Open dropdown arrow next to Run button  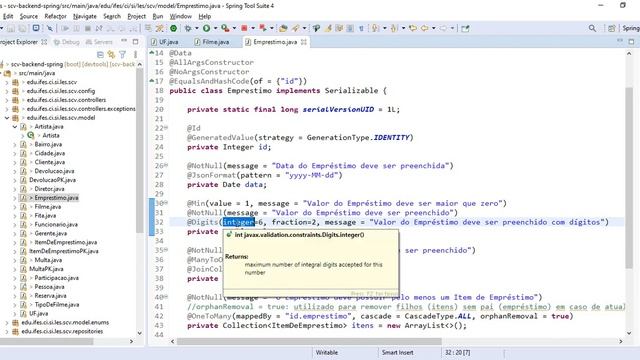coord(216,28)
